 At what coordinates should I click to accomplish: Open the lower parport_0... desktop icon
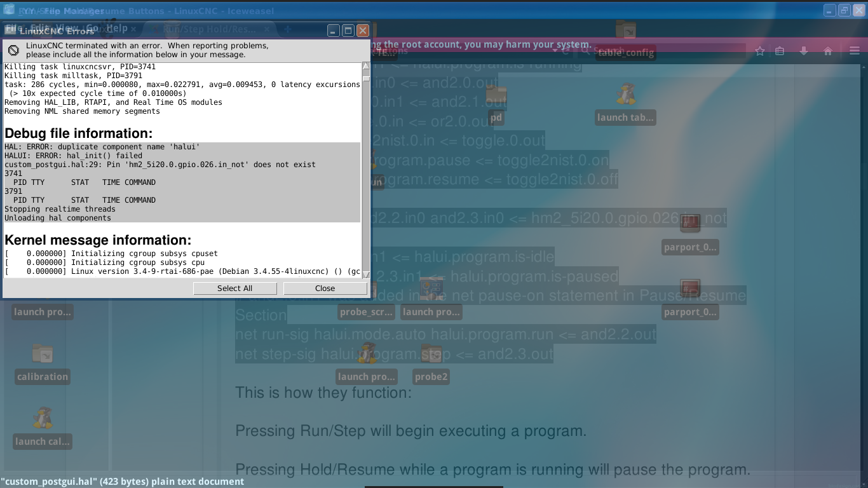point(690,288)
